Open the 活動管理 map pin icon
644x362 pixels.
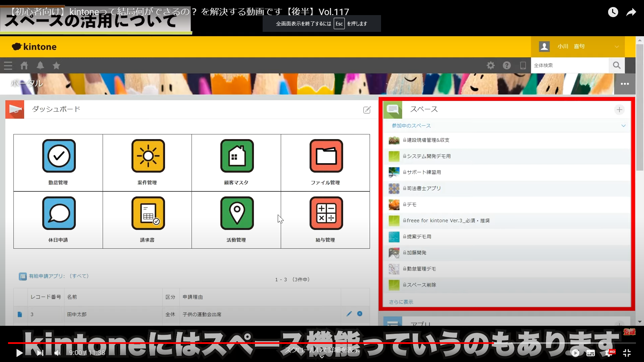[x=237, y=214]
